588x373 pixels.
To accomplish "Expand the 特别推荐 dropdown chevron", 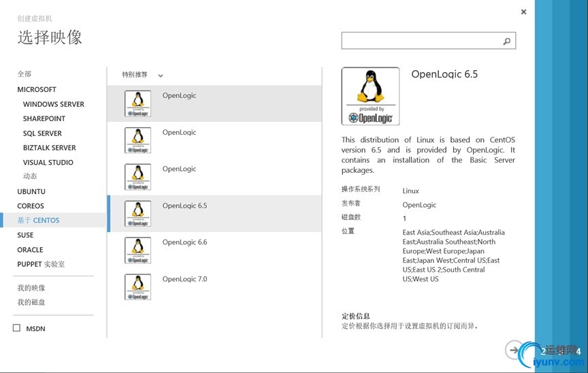I will click(161, 76).
